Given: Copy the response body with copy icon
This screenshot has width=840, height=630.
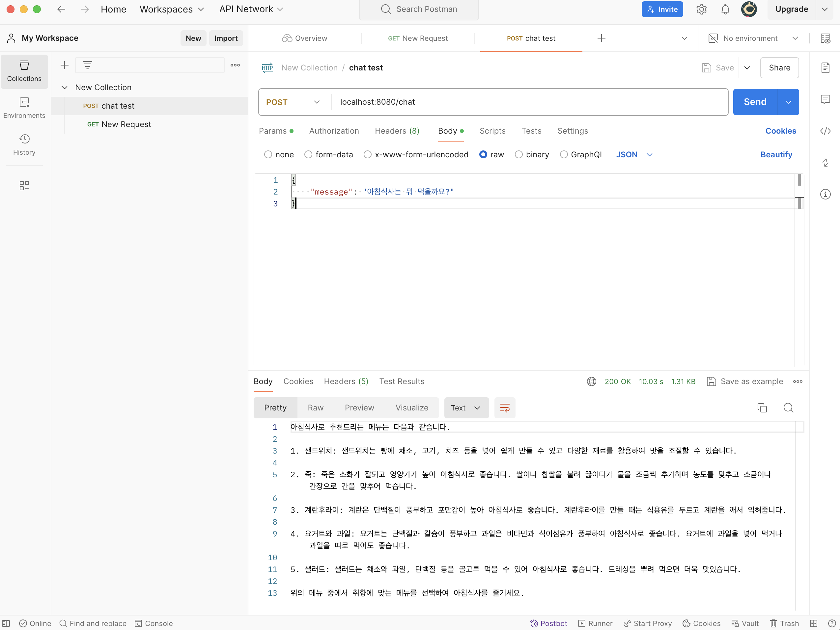Looking at the screenshot, I should [762, 408].
